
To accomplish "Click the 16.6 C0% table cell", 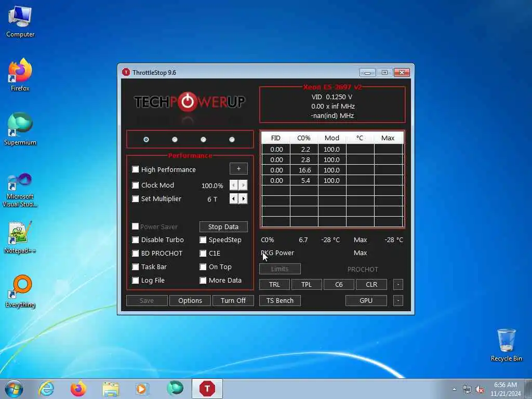I will pos(304,170).
